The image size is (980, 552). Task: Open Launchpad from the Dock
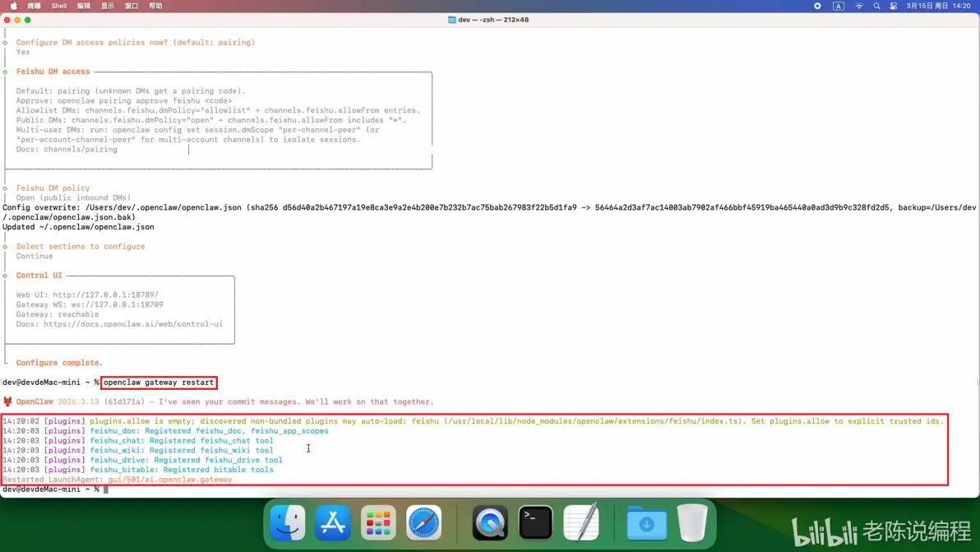coord(378,522)
